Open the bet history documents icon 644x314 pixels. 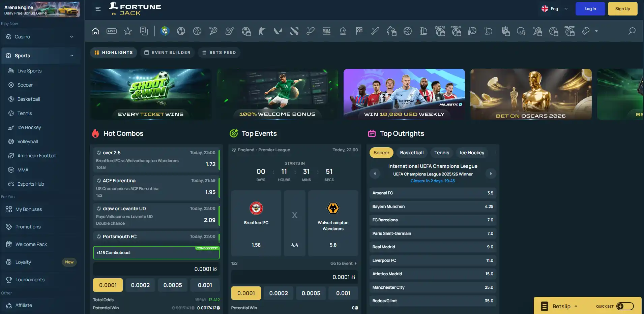point(144,31)
